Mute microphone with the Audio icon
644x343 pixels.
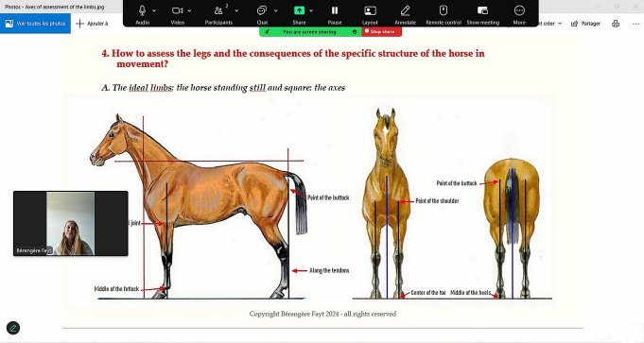click(x=142, y=10)
